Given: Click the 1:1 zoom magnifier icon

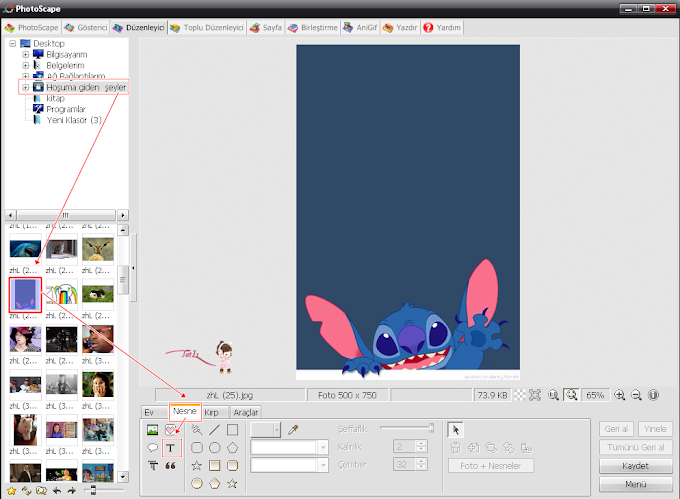Looking at the screenshot, I should pyautogui.click(x=553, y=395).
